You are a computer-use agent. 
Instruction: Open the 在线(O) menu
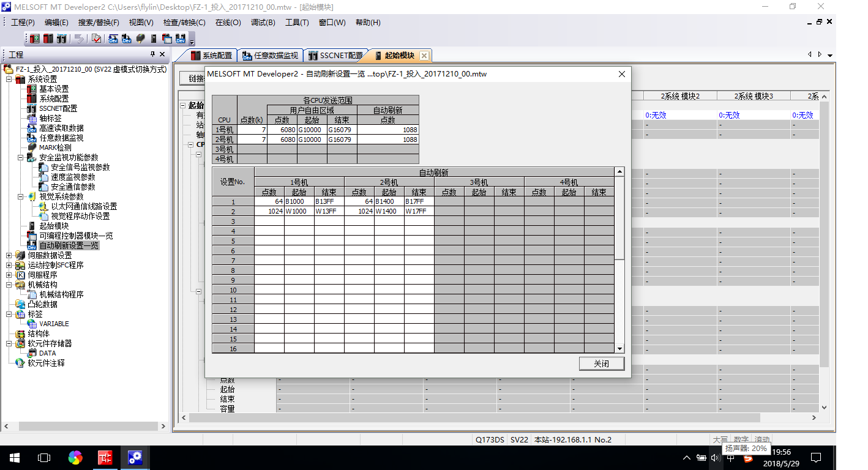click(x=228, y=23)
